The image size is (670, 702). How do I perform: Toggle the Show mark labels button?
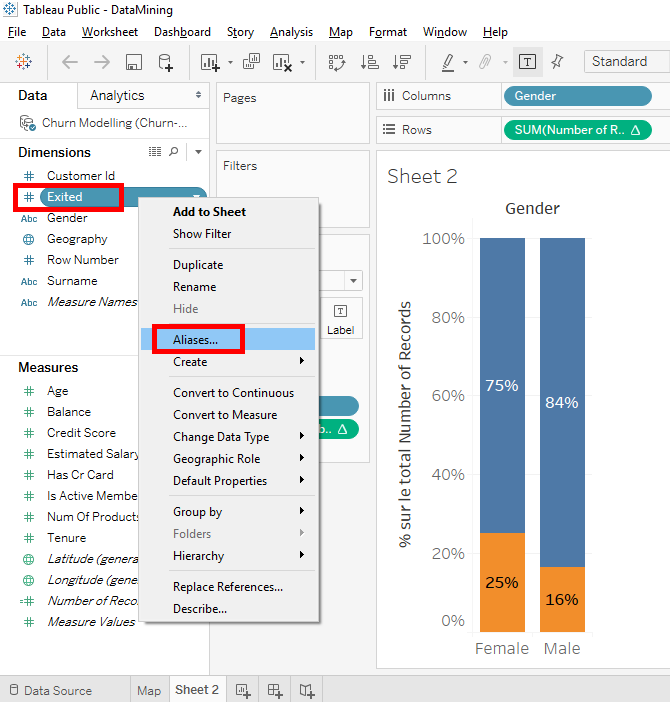click(527, 62)
